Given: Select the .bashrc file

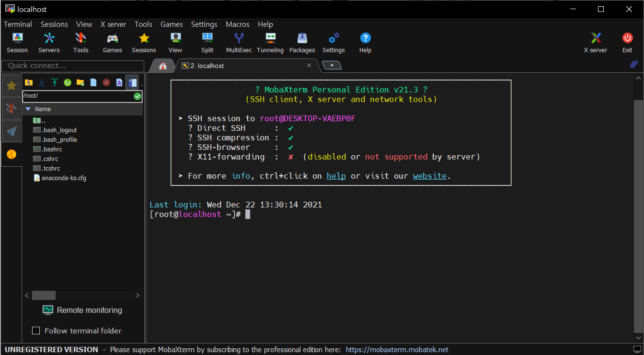Looking at the screenshot, I should click(48, 149).
